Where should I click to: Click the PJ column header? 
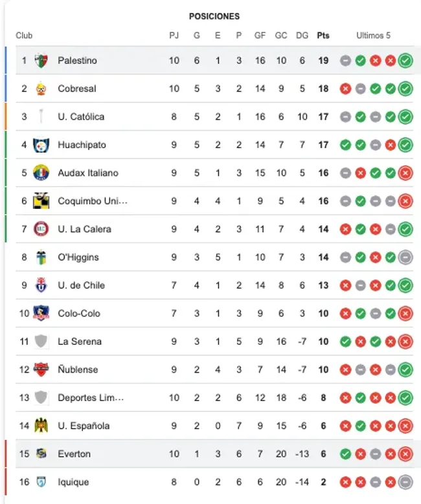174,36
